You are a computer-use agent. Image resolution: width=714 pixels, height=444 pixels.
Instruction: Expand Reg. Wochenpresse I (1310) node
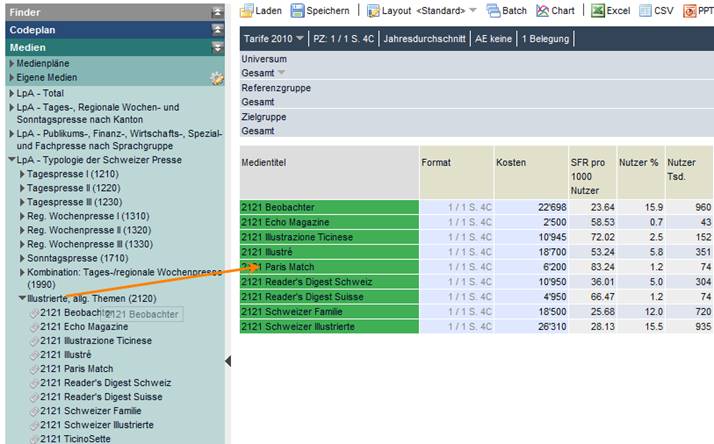point(22,216)
